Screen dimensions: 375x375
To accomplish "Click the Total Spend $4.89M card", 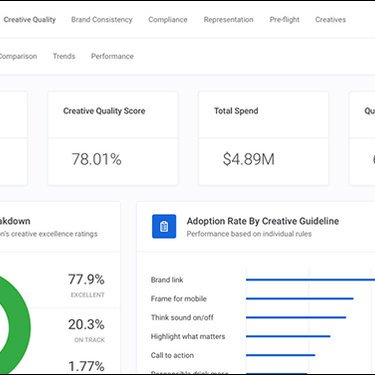I will 264,138.
